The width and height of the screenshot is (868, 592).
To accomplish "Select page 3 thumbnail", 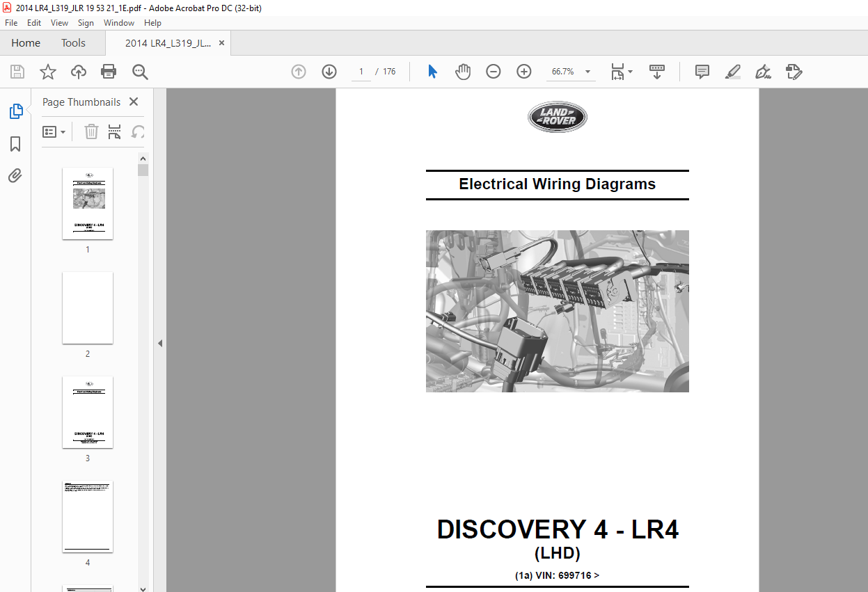I will [x=88, y=412].
